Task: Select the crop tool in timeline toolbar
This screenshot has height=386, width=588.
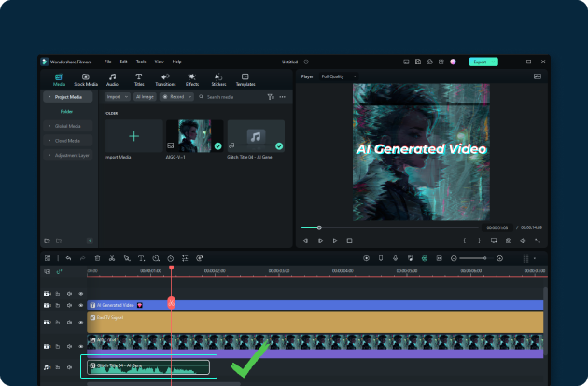Action: tap(127, 258)
